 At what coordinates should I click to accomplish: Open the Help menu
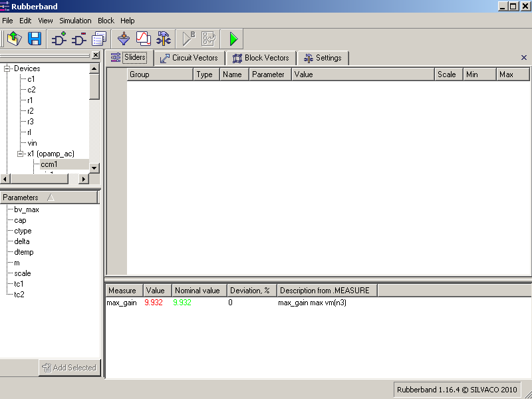(x=128, y=21)
